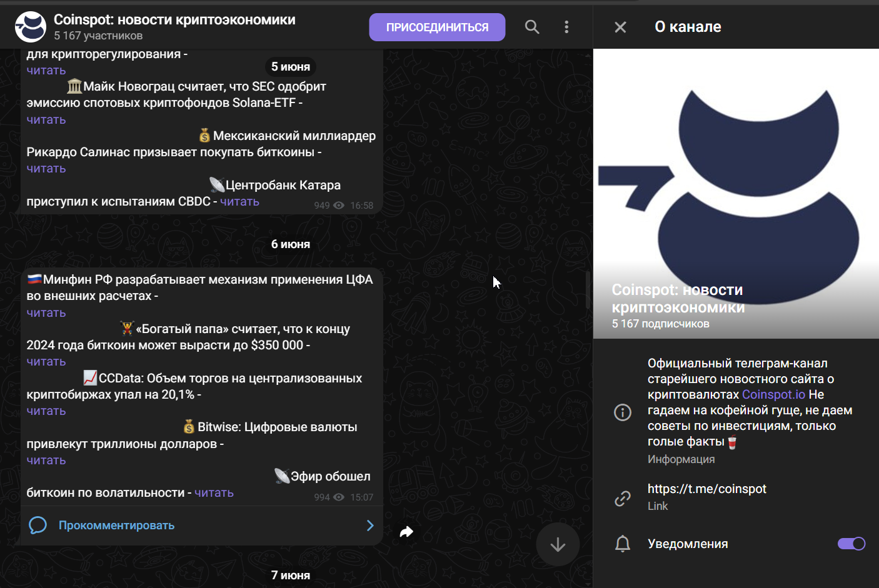This screenshot has width=879, height=588.
Task: Click the 15:07 message timestamp
Action: (361, 497)
